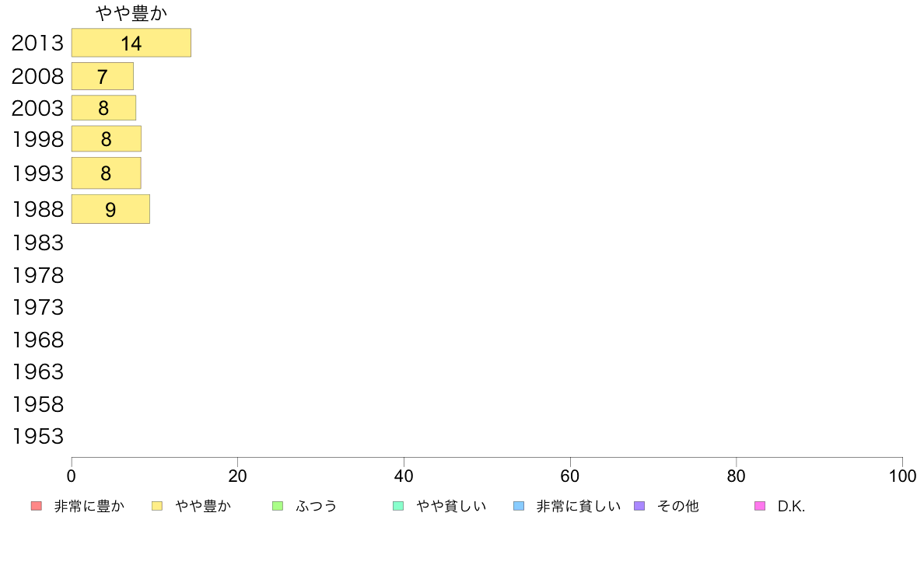Select the 1998 bar showing 8
The height and width of the screenshot is (572, 924).
click(x=107, y=139)
